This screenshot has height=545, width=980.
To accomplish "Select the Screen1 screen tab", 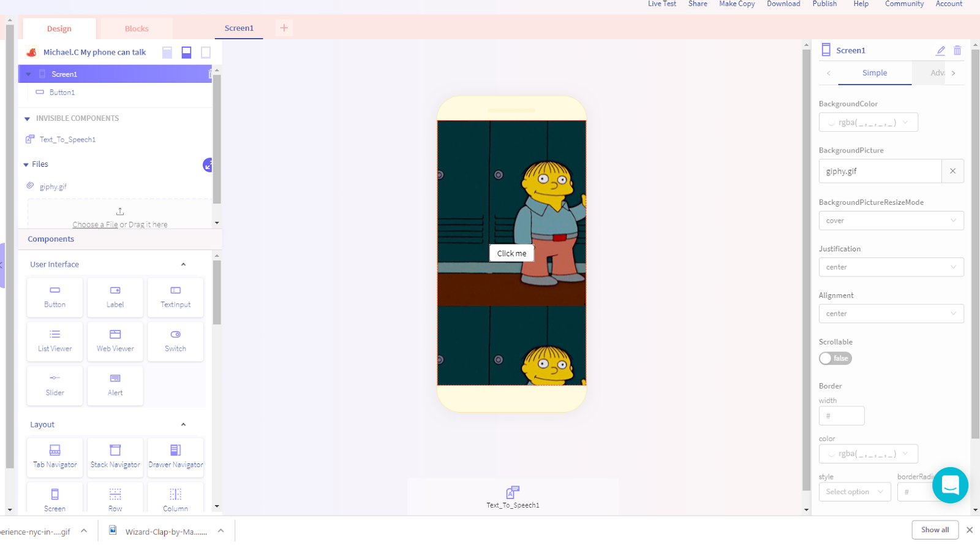I will 239,28.
